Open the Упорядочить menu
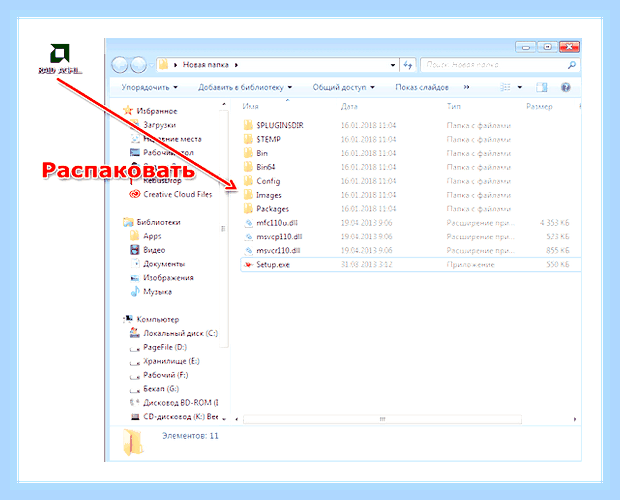 click(x=149, y=87)
